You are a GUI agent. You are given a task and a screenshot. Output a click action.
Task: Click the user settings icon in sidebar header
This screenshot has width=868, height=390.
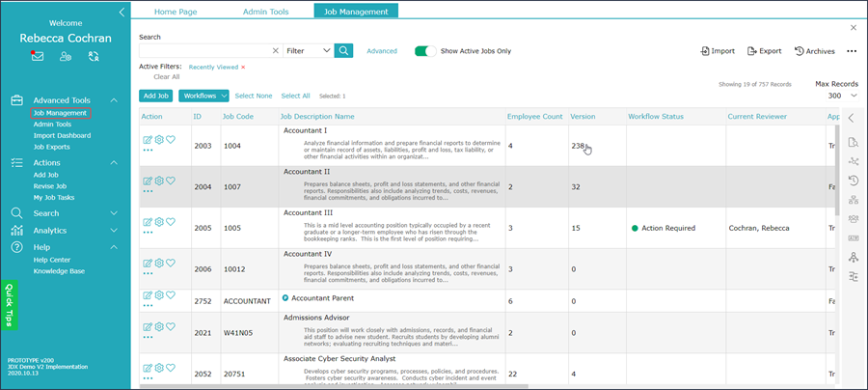66,57
